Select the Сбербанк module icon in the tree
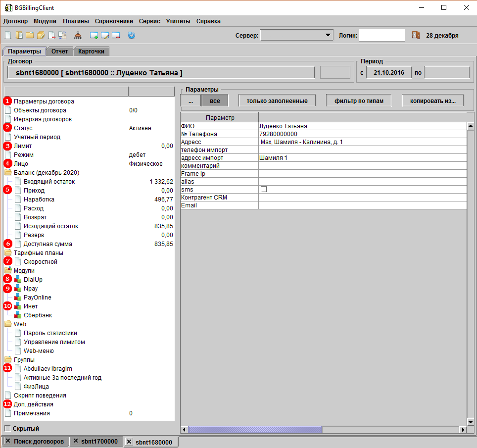Viewport: 477px width, 448px height. (18, 315)
